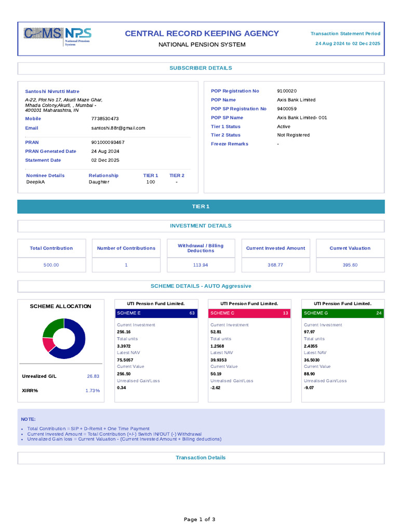Click Scheme E Current Value 256.50
399x532 pixels.
(124, 374)
